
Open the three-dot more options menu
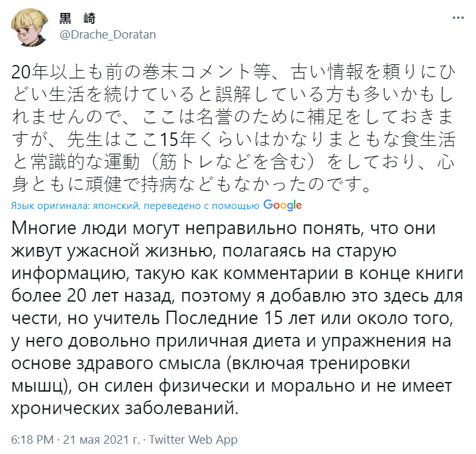click(458, 18)
